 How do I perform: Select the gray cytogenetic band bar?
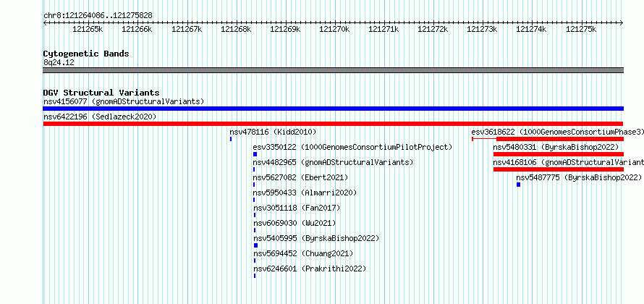click(333, 70)
